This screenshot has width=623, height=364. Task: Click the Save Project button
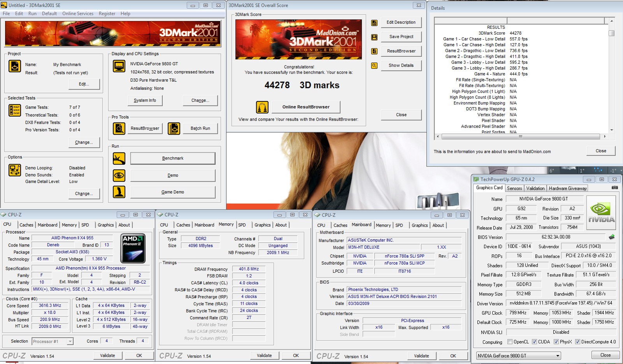(x=401, y=37)
